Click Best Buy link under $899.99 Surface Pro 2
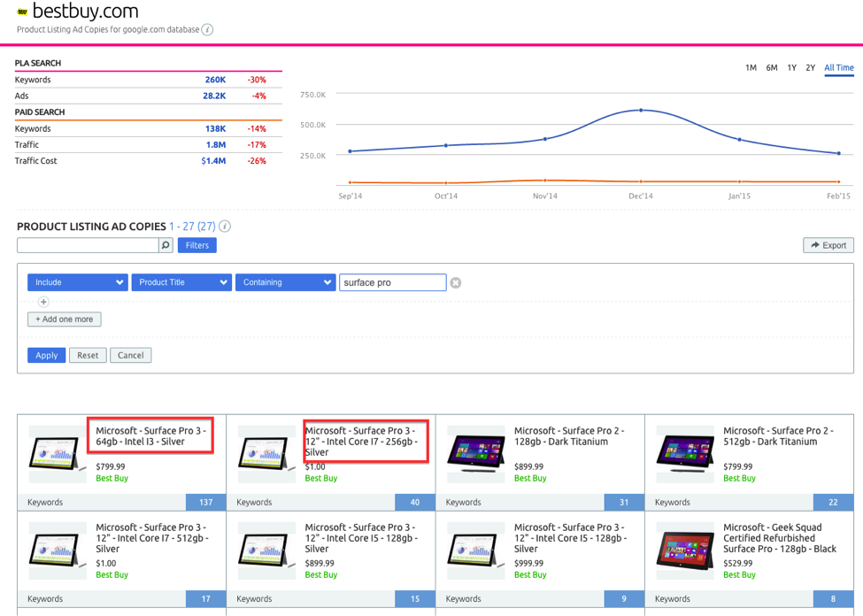 (530, 479)
